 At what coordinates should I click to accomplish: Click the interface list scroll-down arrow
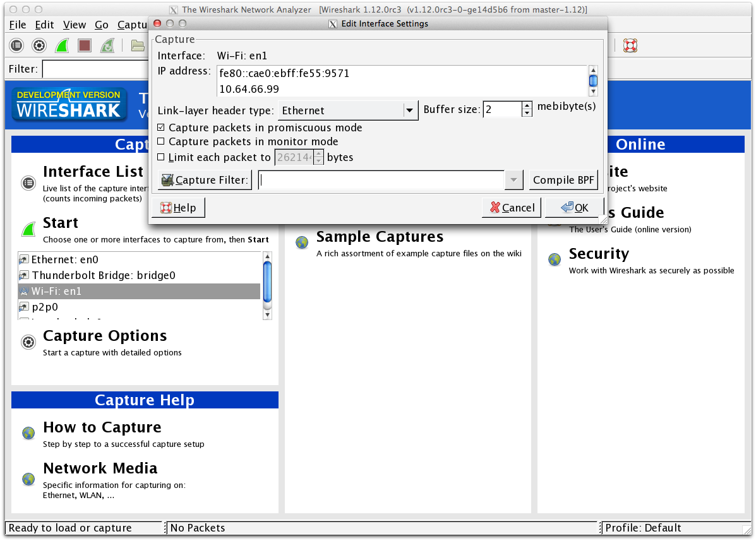click(x=268, y=315)
